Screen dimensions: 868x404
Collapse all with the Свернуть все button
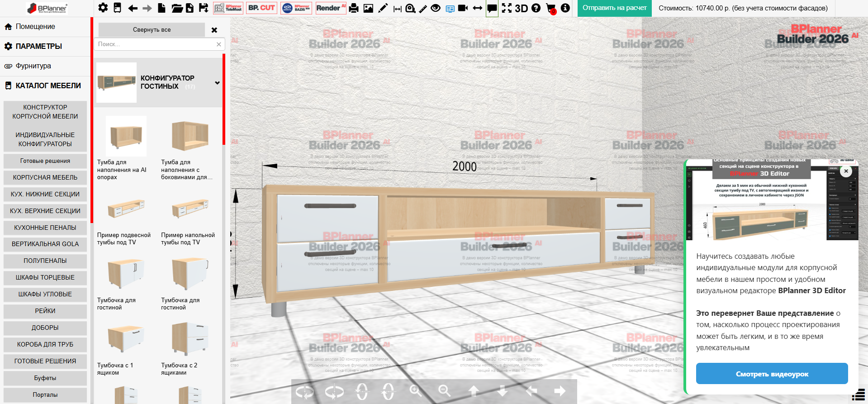click(x=152, y=30)
